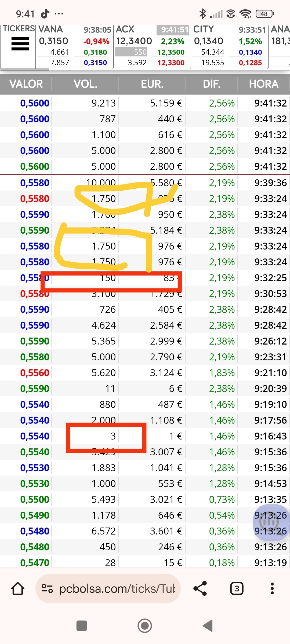Viewport: 290px width, 644px height.
Task: Tap the site settings icon in address bar
Action: [x=47, y=588]
